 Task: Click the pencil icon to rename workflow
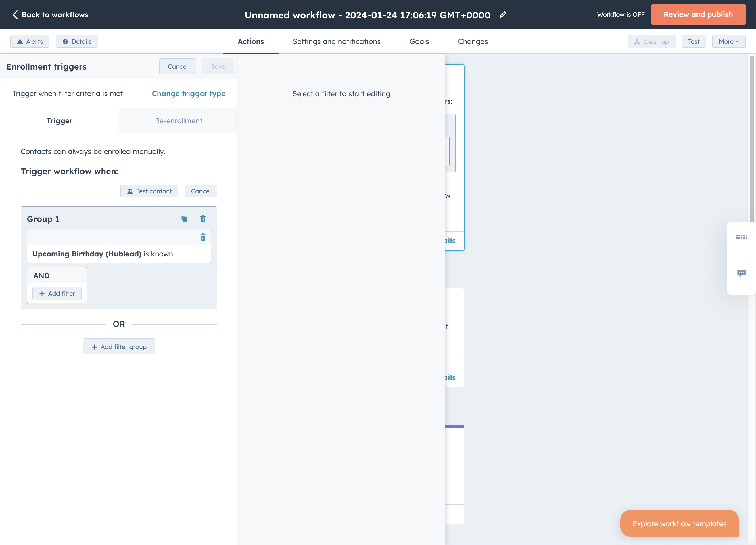(x=503, y=15)
